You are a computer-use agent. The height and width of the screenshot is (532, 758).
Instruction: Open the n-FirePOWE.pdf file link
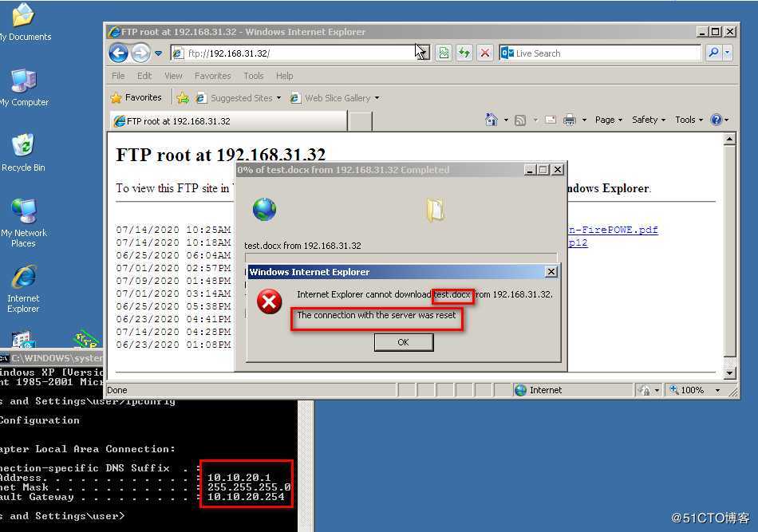(x=613, y=230)
